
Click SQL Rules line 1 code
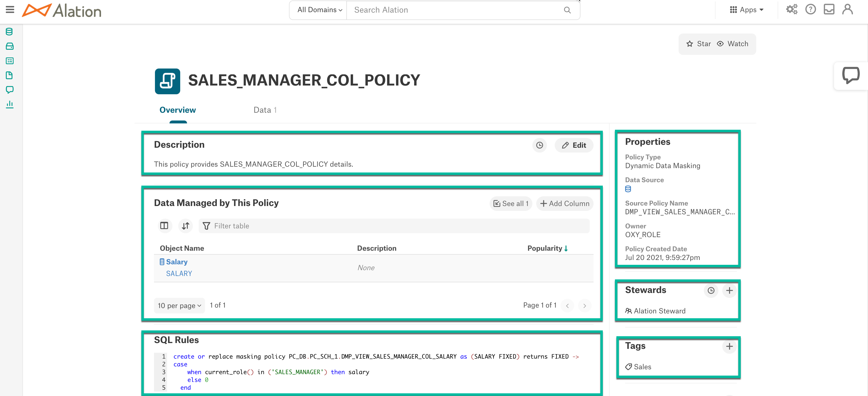pyautogui.click(x=376, y=357)
